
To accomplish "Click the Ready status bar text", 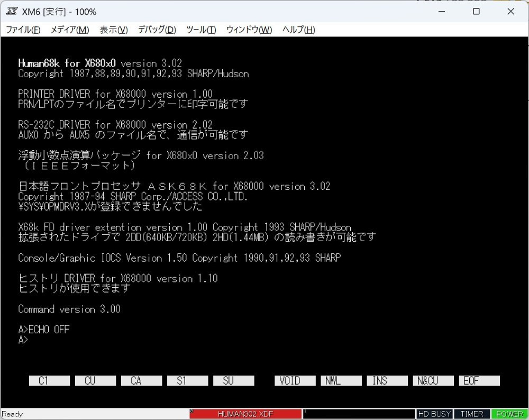I will coord(13,414).
